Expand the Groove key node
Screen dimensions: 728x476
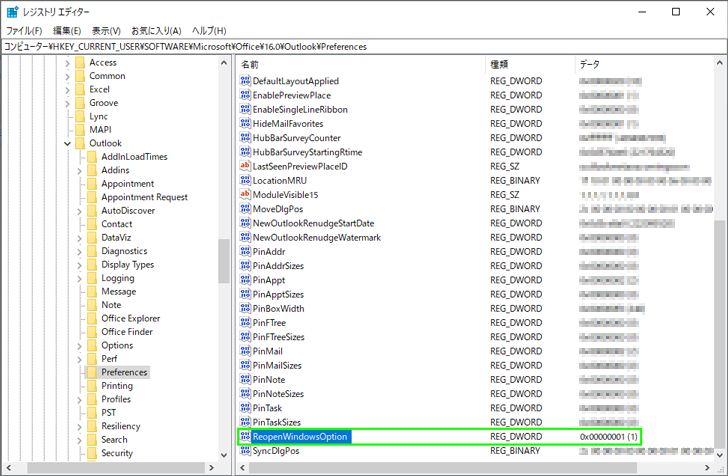pos(67,103)
